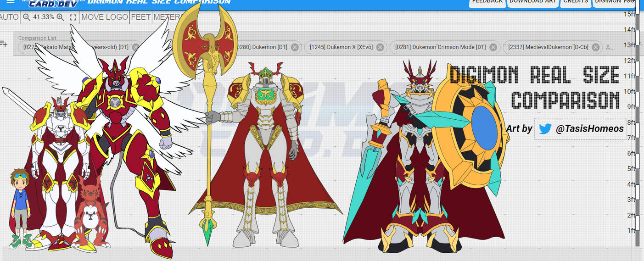
Task: Select the [2337] MedievalDukemon chip label
Action: coord(548,47)
